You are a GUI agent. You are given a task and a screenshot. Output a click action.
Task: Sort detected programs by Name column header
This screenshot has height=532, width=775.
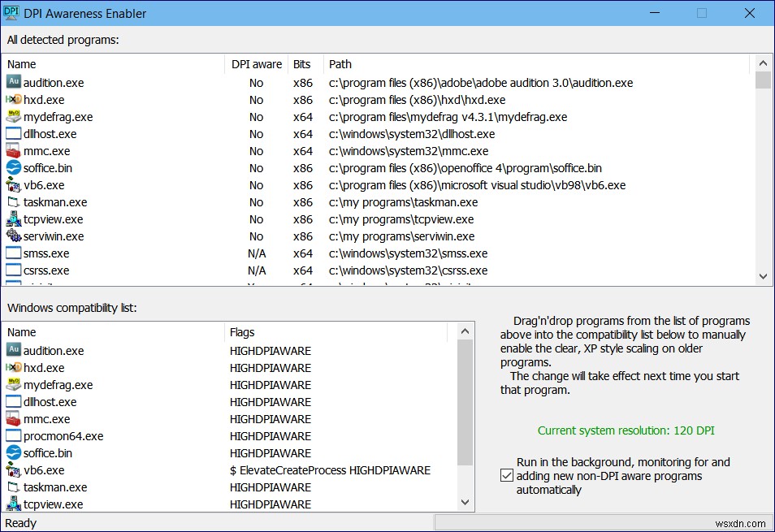(113, 64)
